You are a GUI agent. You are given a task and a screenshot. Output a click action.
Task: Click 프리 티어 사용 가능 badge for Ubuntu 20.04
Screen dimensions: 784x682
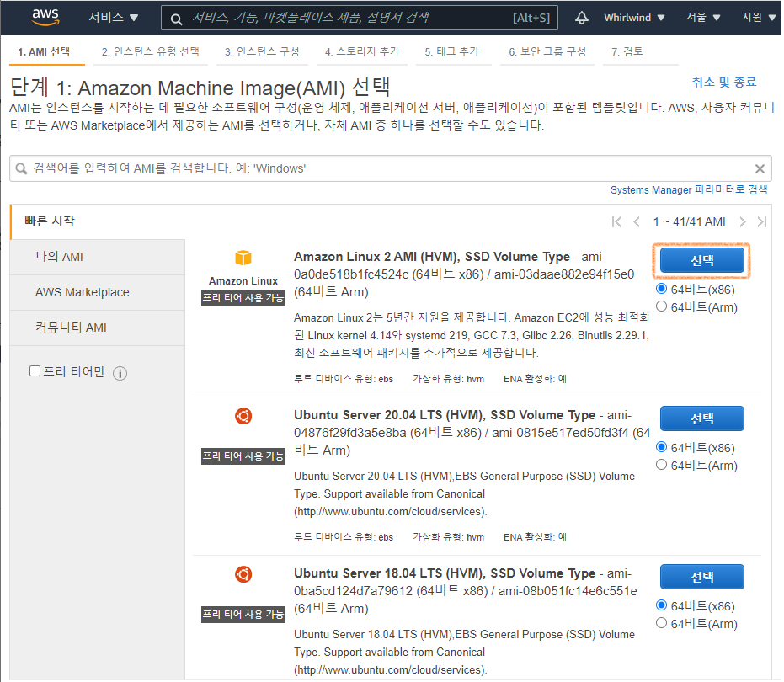pyautogui.click(x=243, y=456)
